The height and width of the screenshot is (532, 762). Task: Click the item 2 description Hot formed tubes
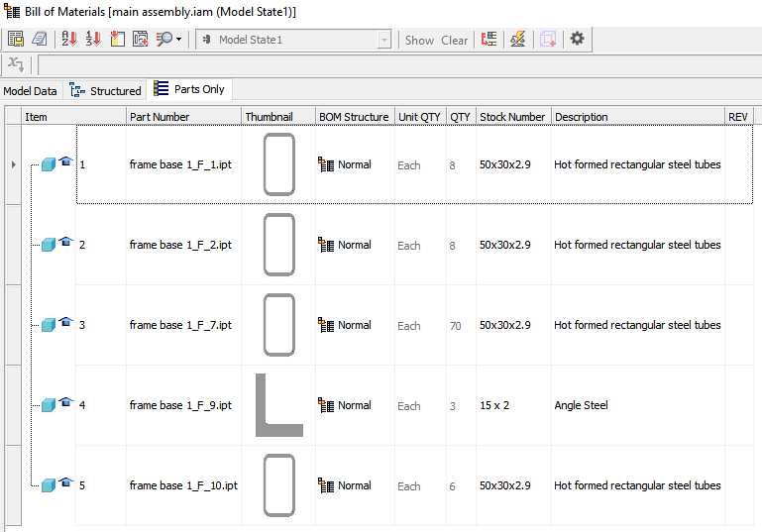click(637, 245)
